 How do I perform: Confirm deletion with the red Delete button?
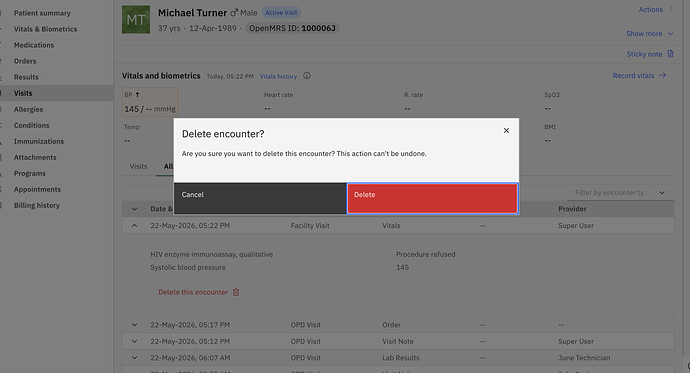(x=432, y=198)
